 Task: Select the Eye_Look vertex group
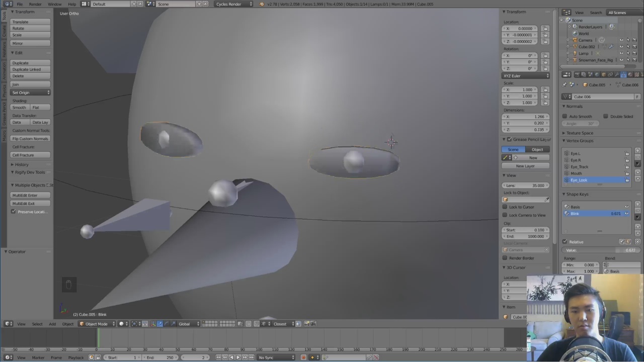coord(579,179)
